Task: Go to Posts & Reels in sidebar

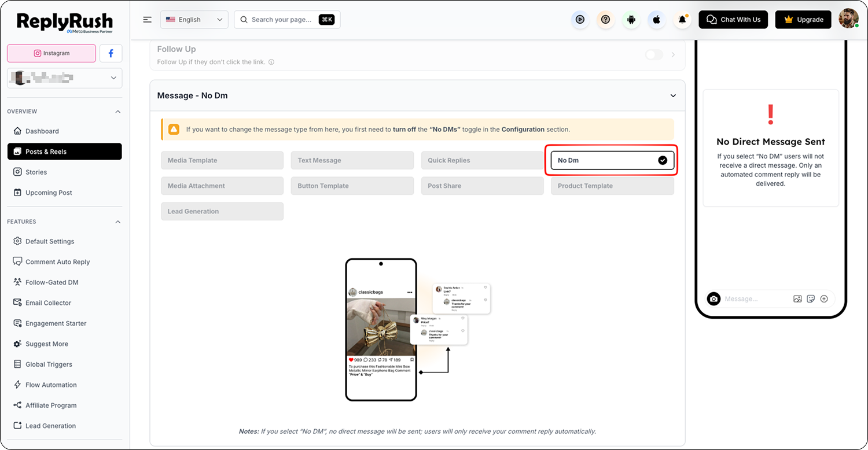Action: point(64,152)
